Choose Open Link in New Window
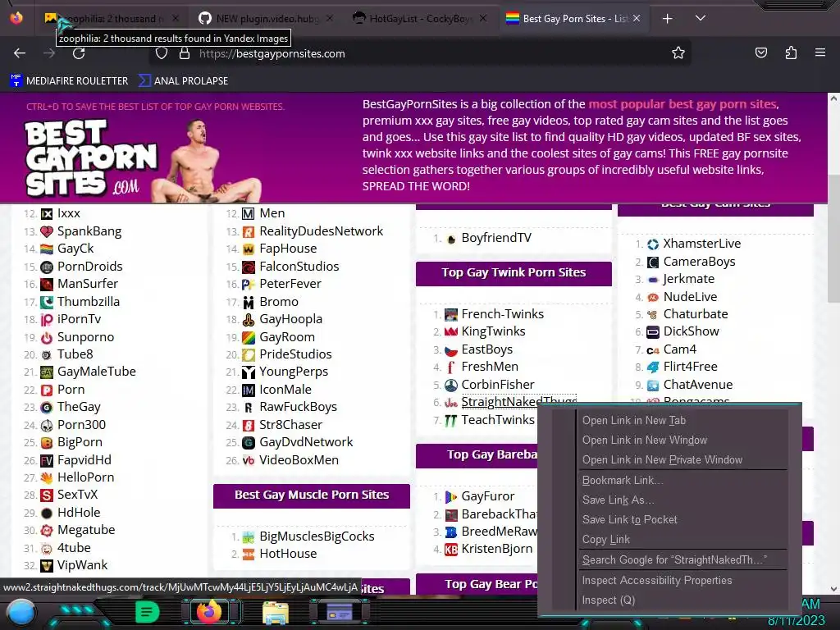Viewport: 840px width, 630px height. point(645,441)
